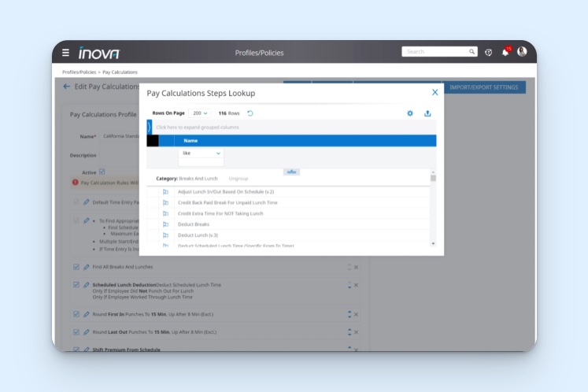Click the IMPORT/EXPORT SETTINGS button
Screen dimensions: 588x392
click(484, 87)
